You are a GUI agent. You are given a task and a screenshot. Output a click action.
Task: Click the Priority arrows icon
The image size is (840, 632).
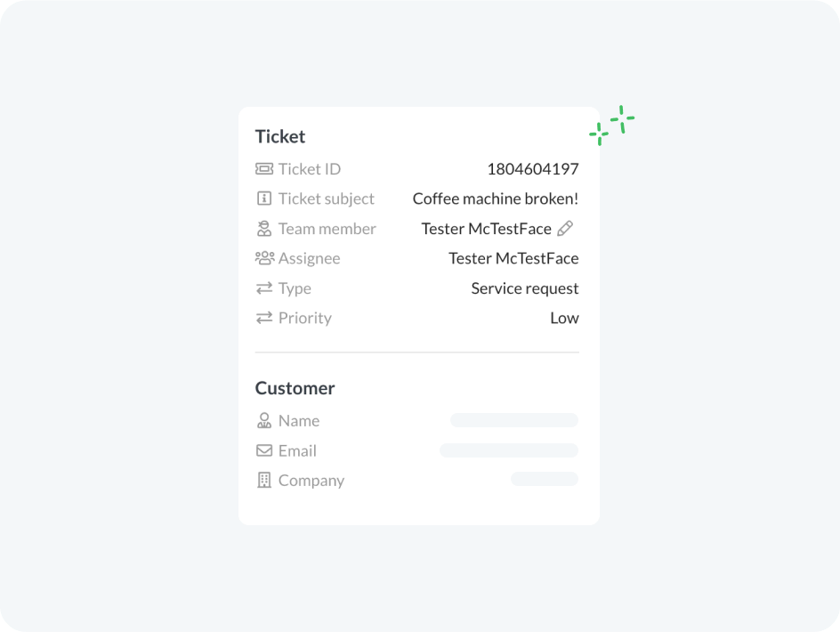tap(264, 318)
